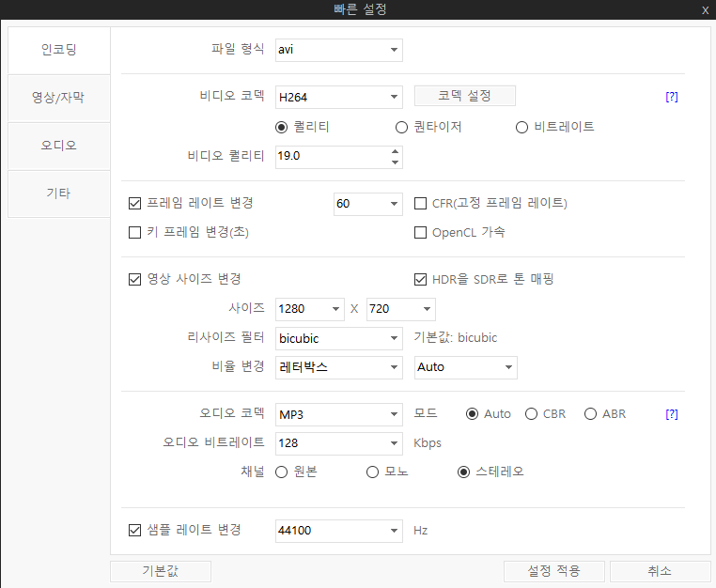716x588 pixels.
Task: Click the 코덱 설정 button
Action: (x=465, y=96)
